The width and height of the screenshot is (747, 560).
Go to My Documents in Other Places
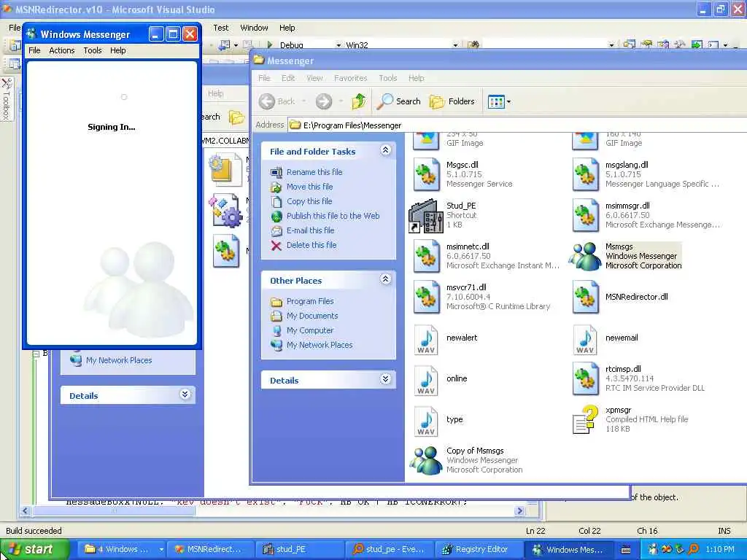(312, 316)
